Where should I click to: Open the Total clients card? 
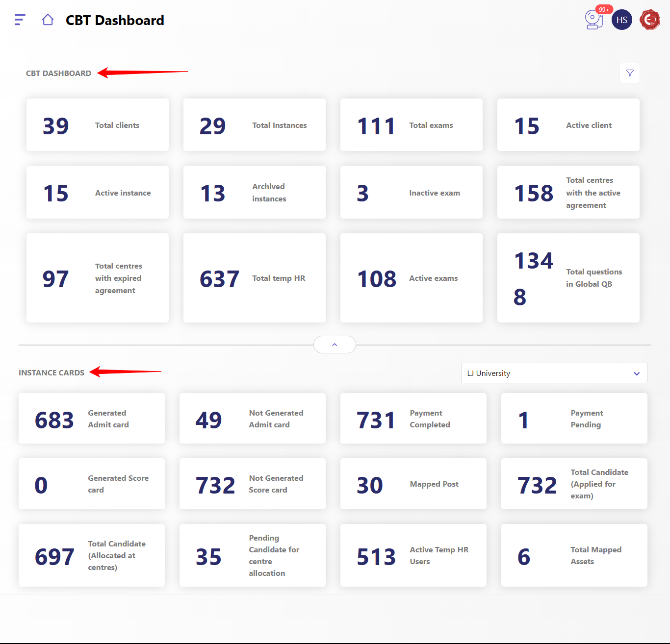[x=98, y=125]
